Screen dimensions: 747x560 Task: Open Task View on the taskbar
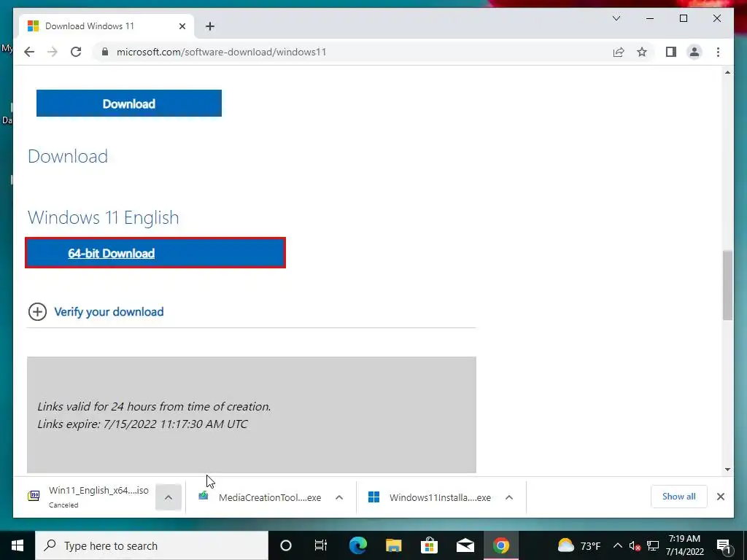tap(321, 545)
